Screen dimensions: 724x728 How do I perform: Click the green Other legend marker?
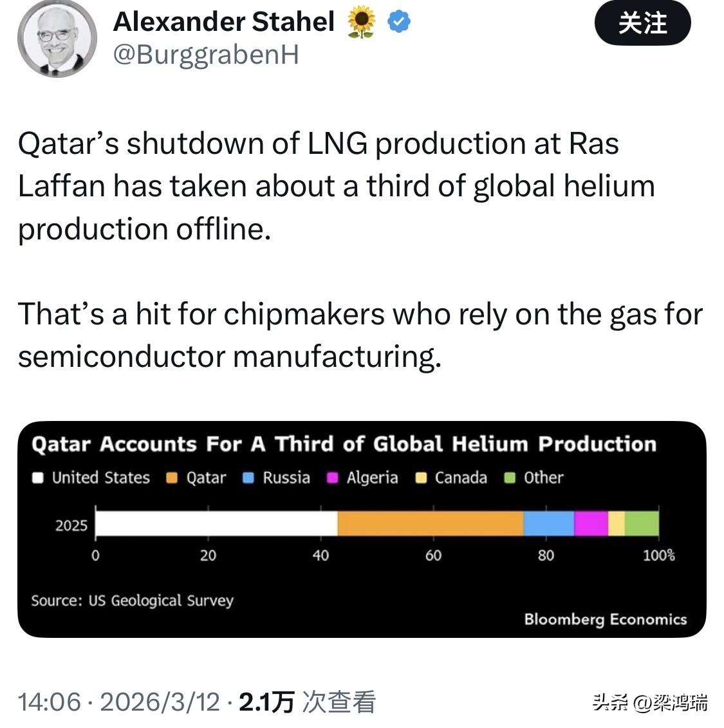click(x=510, y=478)
